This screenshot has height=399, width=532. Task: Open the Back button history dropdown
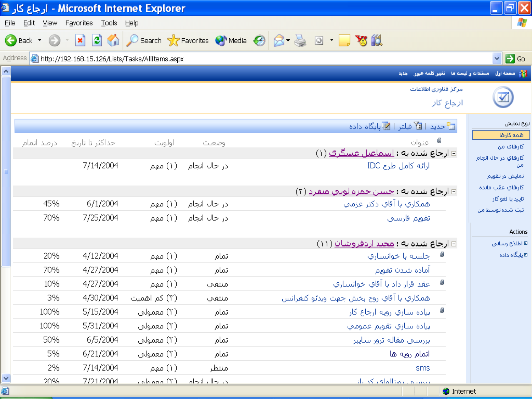(x=40, y=40)
